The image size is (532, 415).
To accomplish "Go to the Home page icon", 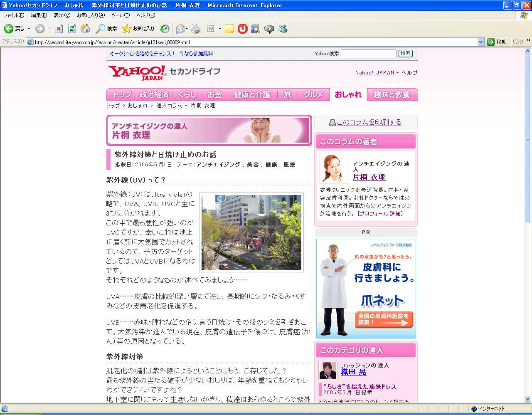I will pos(85,29).
